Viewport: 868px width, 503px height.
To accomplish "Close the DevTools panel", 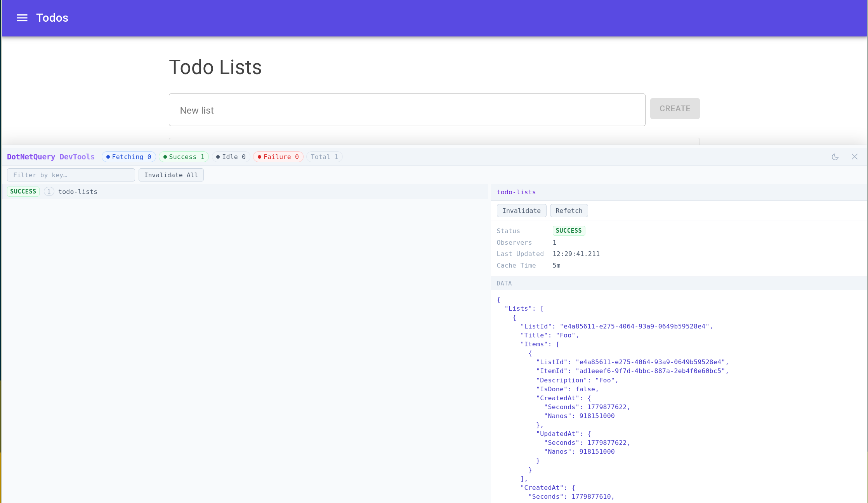I will click(855, 157).
